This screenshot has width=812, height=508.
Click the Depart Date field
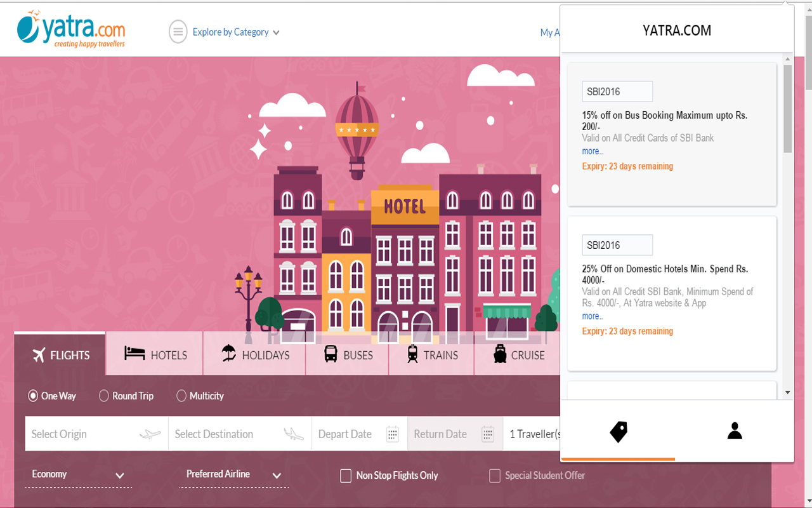360,434
